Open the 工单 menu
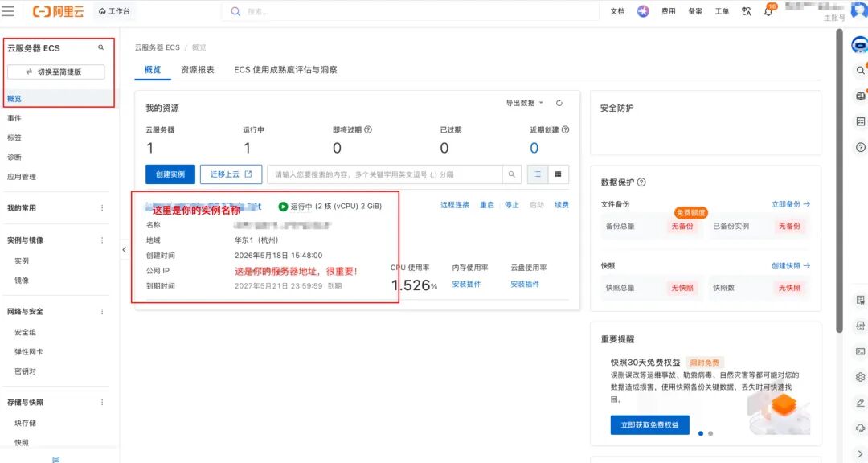The height and width of the screenshot is (463, 868). pos(722,11)
